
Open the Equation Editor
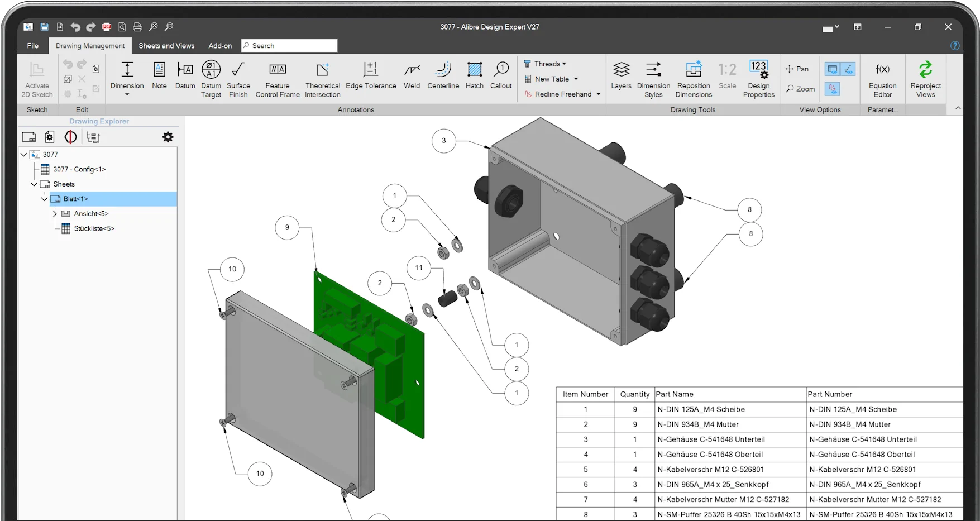tap(883, 79)
